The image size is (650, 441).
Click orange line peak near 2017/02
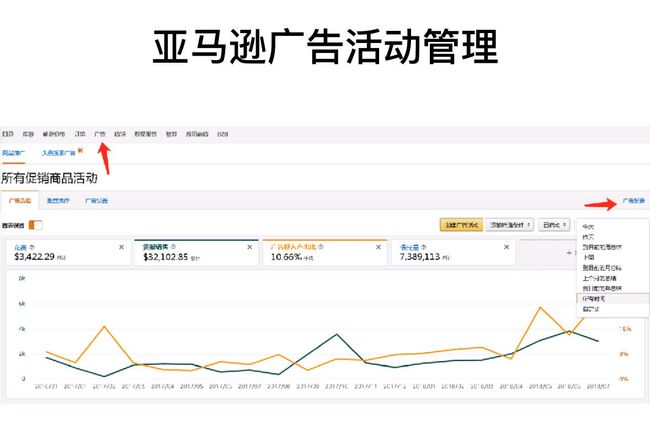point(104,326)
